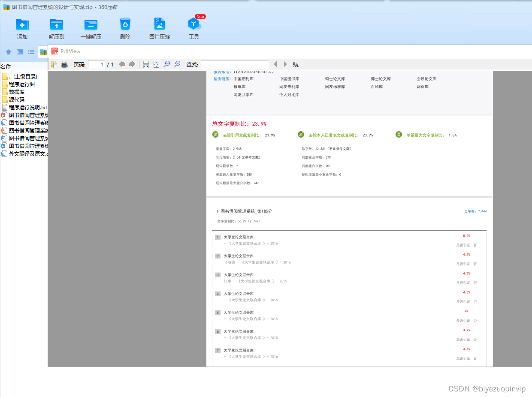Select the 图书借阅管理系统 file with red PDF icon
This screenshot has height=397, width=532.
pos(24,115)
